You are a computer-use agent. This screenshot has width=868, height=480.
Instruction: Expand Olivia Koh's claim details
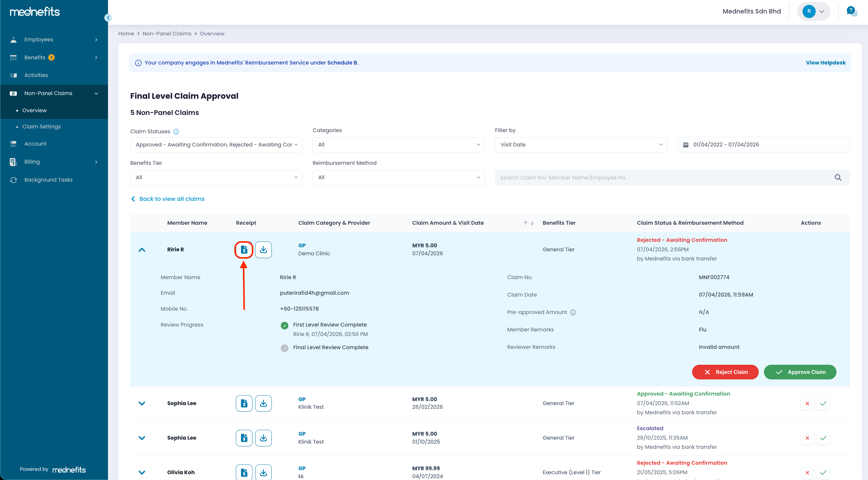pyautogui.click(x=142, y=472)
